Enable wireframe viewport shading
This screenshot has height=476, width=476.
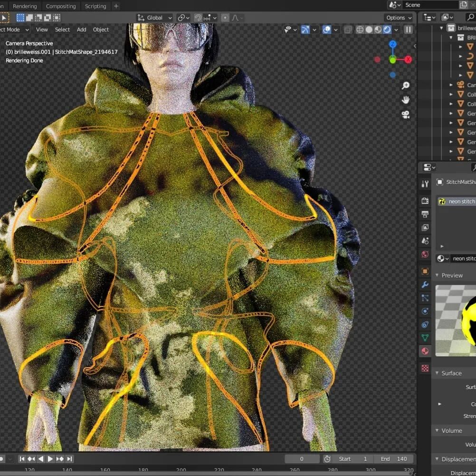[360, 29]
